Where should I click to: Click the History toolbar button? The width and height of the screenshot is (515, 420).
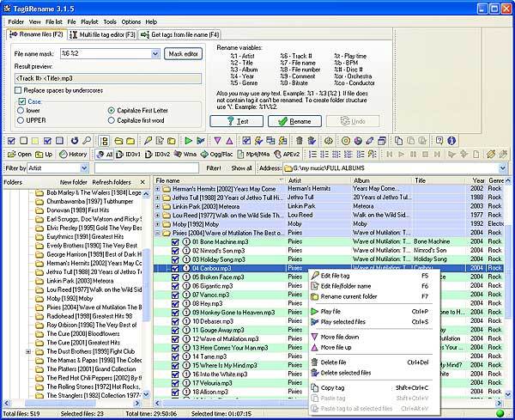click(73, 154)
